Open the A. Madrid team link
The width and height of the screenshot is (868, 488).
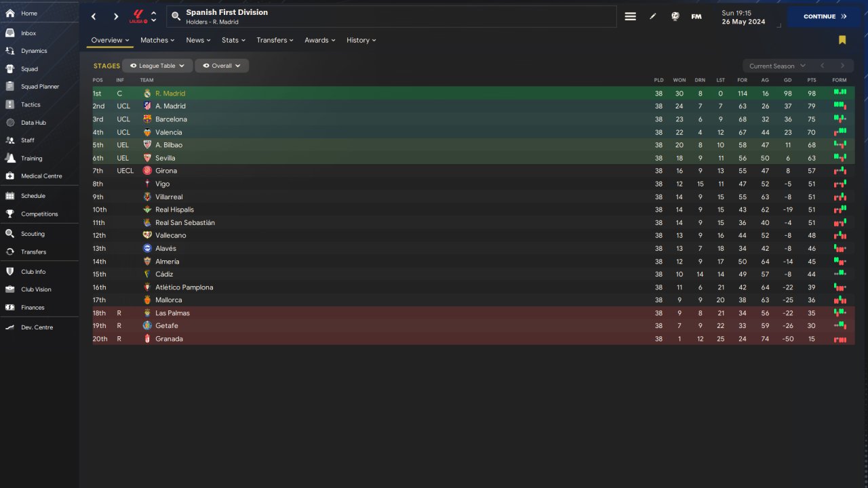(170, 106)
